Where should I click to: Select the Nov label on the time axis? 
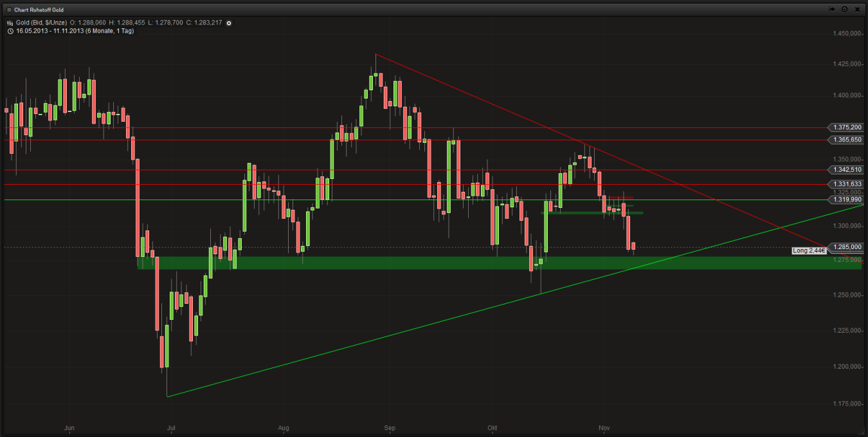point(604,427)
